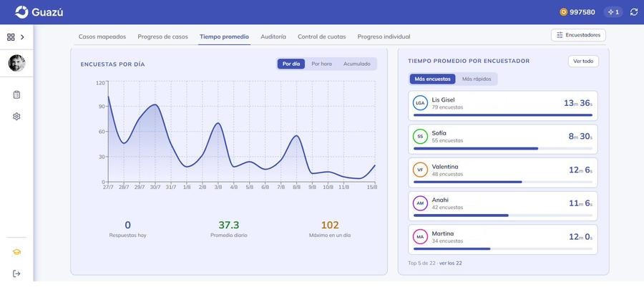Image resolution: width=644 pixels, height=287 pixels.
Task: Select the Tiempo promedio tab
Action: [224, 37]
